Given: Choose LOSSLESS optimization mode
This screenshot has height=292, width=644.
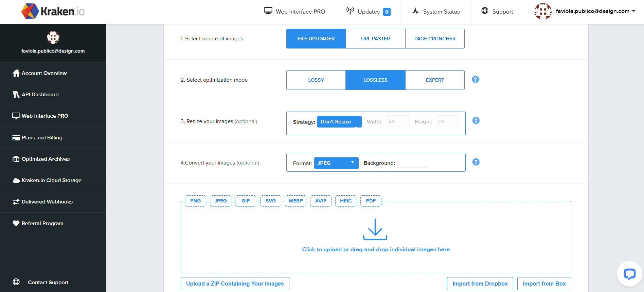Looking at the screenshot, I should click(375, 80).
